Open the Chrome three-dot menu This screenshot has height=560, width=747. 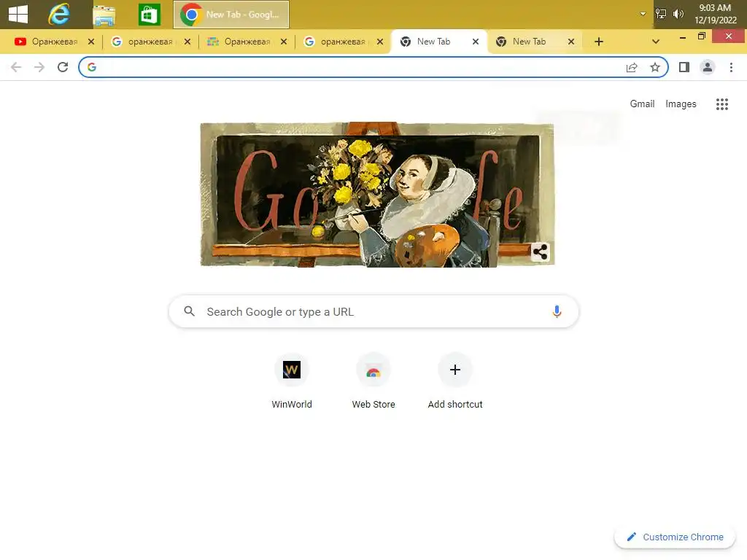[731, 67]
